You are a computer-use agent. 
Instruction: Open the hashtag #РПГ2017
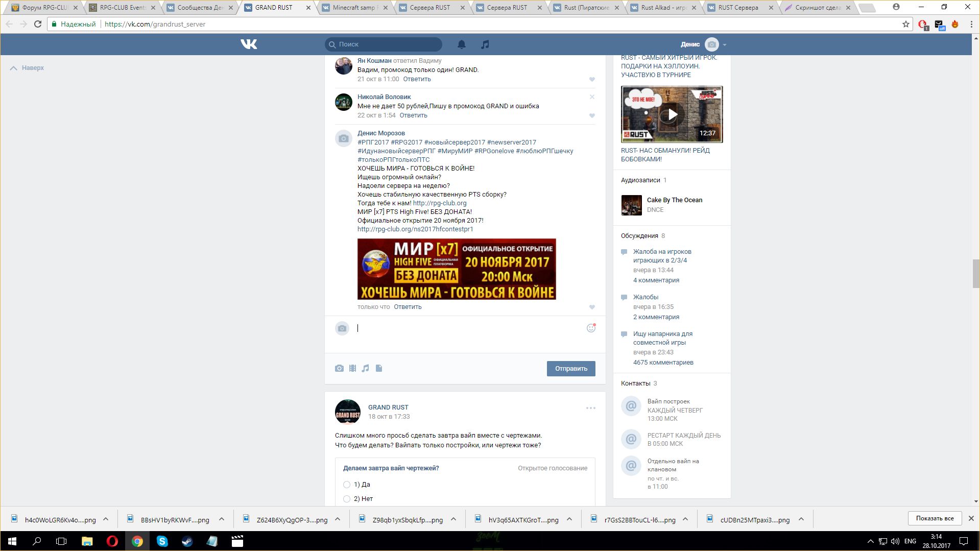[x=373, y=142]
